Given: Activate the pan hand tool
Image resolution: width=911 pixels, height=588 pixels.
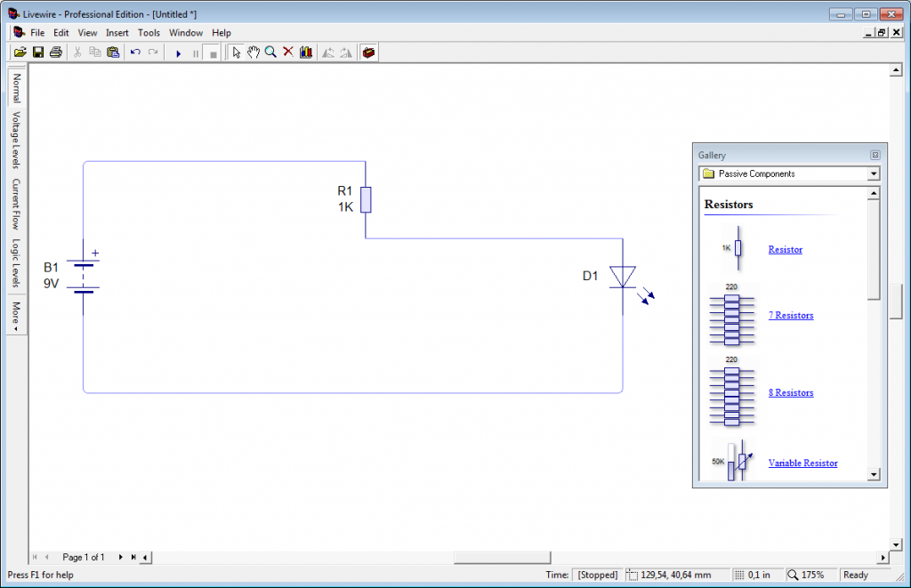Looking at the screenshot, I should [x=253, y=52].
